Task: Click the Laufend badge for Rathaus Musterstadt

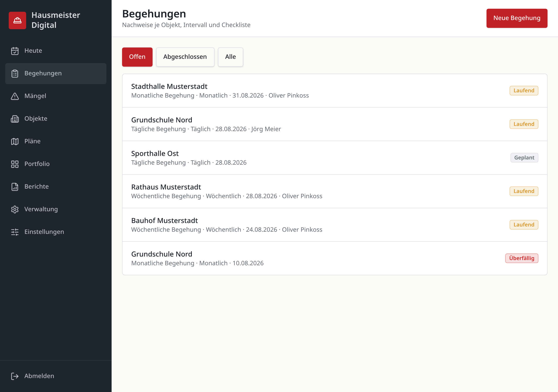Action: (x=524, y=191)
